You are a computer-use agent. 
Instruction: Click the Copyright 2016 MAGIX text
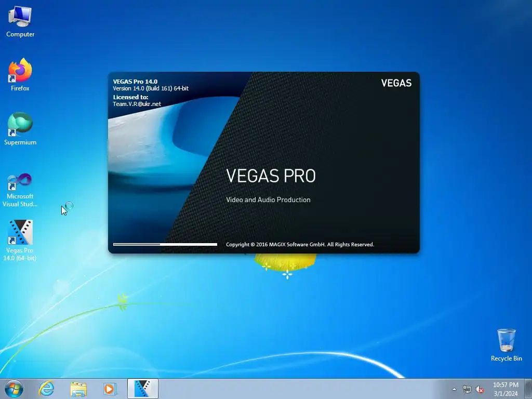[300, 244]
